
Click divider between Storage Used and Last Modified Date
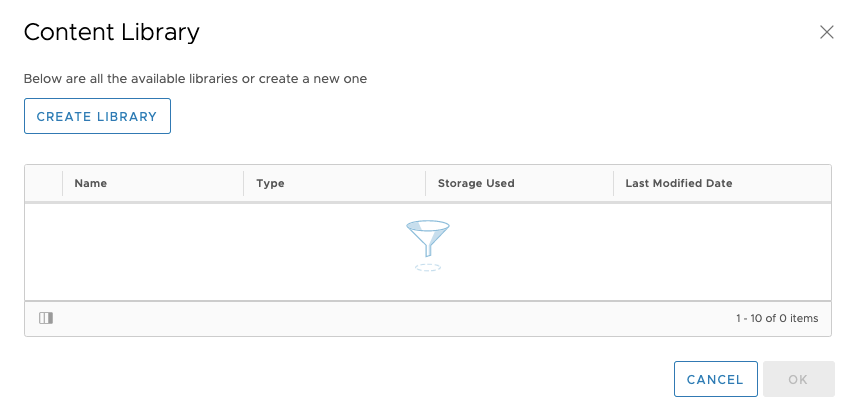point(613,184)
